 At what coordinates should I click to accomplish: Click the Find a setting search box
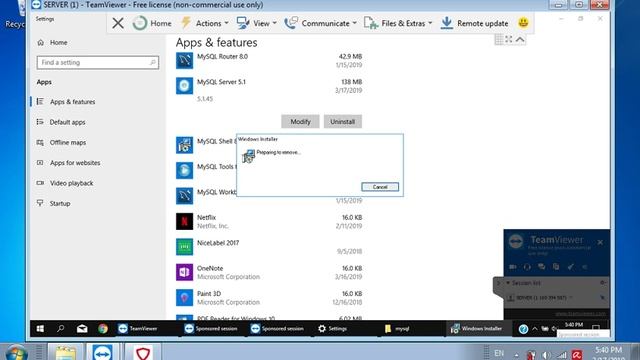(98, 62)
